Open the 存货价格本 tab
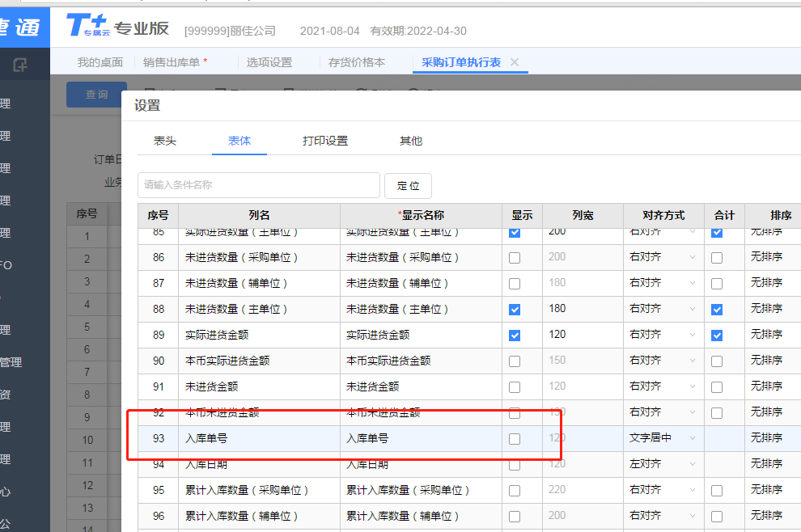 tap(357, 62)
